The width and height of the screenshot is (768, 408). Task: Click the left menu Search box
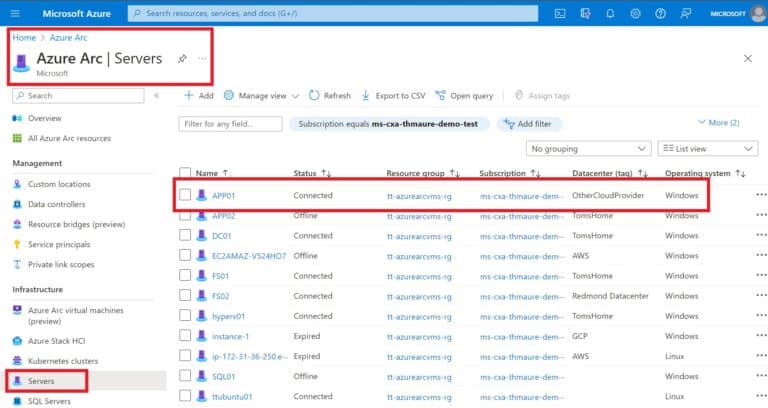click(78, 96)
